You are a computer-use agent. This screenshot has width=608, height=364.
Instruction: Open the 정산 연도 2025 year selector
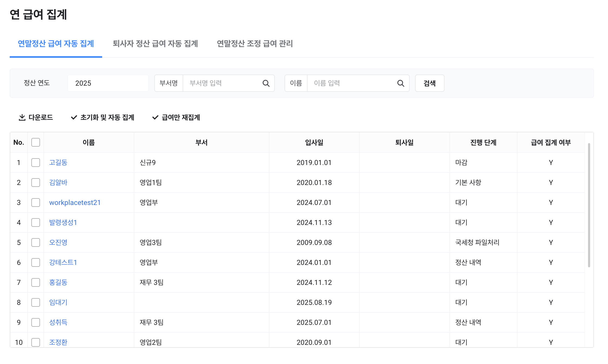pos(108,83)
